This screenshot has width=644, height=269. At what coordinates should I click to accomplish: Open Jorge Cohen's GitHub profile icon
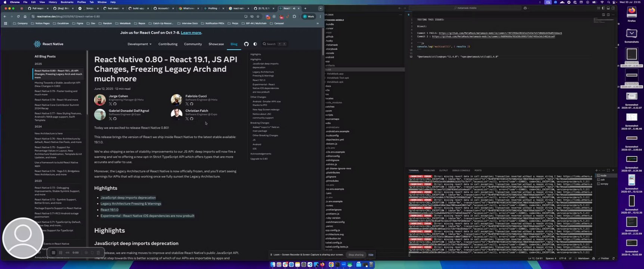(115, 104)
